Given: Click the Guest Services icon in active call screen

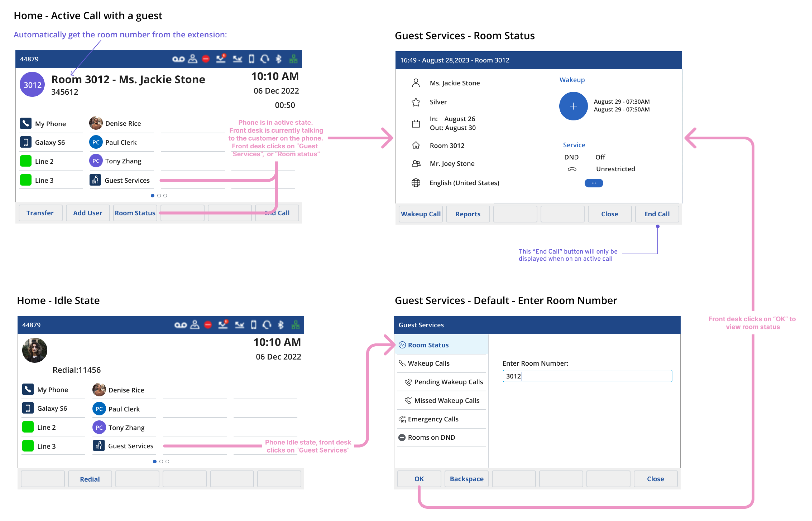Looking at the screenshot, I should coord(95,180).
